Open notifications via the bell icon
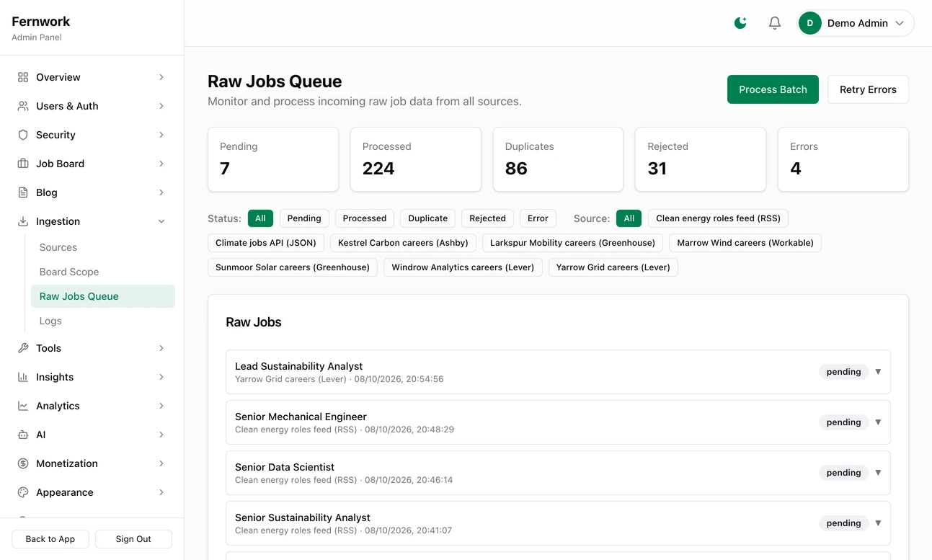 tap(775, 23)
